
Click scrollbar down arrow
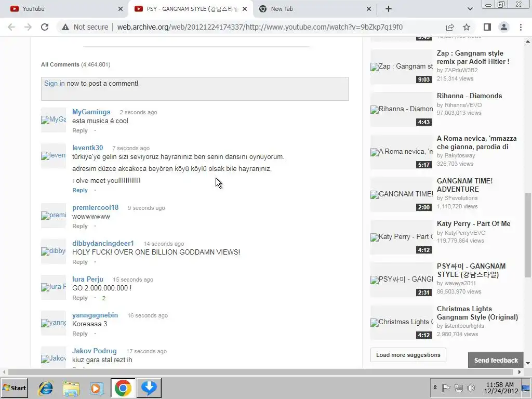point(528,363)
